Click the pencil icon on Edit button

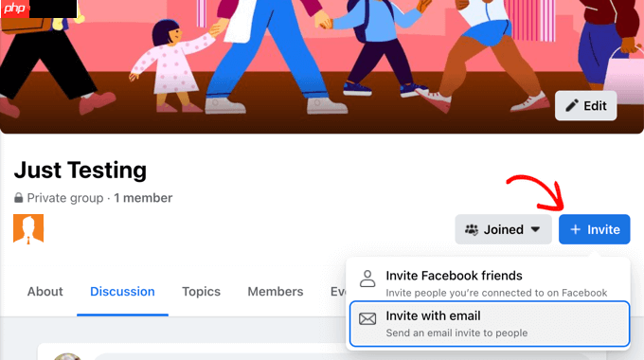click(x=572, y=105)
